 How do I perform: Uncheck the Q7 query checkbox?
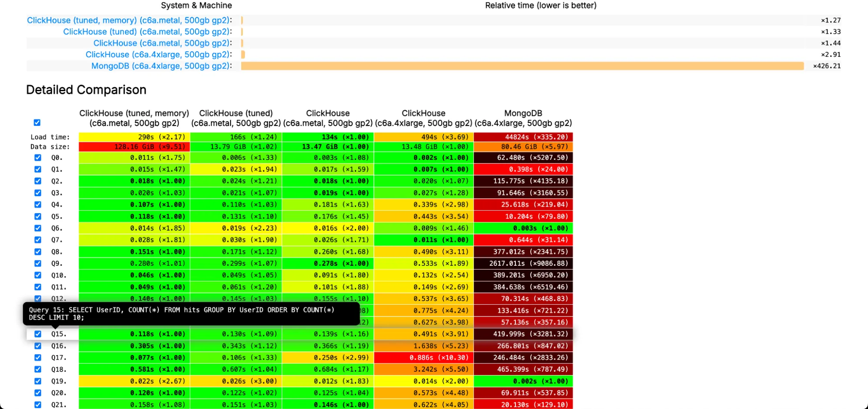[38, 240]
